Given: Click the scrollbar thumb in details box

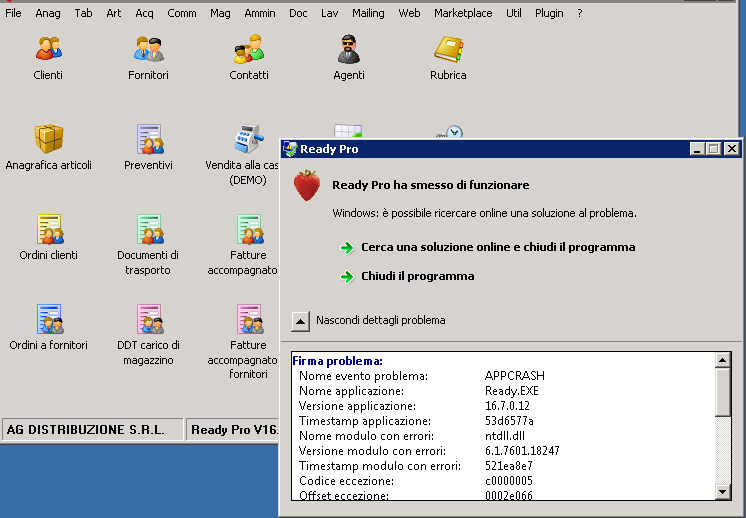Looking at the screenshot, I should pyautogui.click(x=722, y=391).
